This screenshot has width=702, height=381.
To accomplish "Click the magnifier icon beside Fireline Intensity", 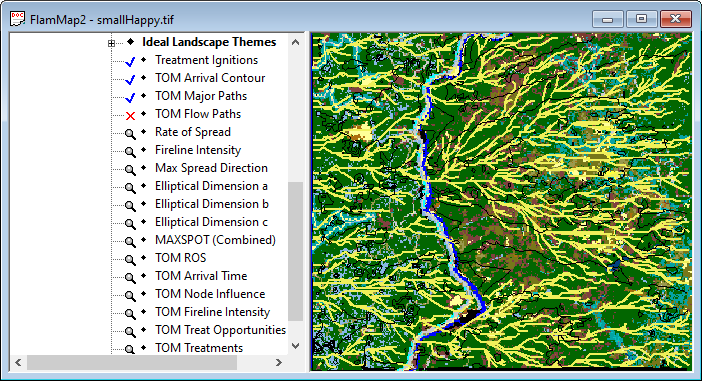I will point(130,151).
